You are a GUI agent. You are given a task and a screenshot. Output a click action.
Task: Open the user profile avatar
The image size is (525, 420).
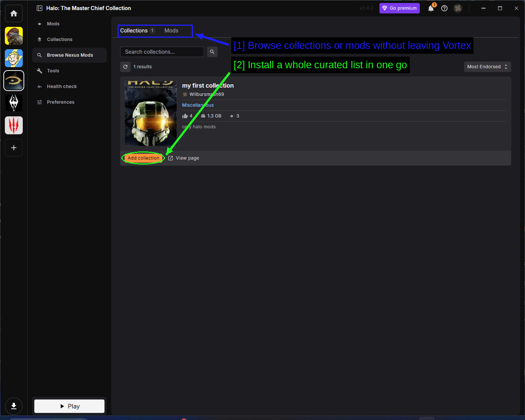coord(458,8)
